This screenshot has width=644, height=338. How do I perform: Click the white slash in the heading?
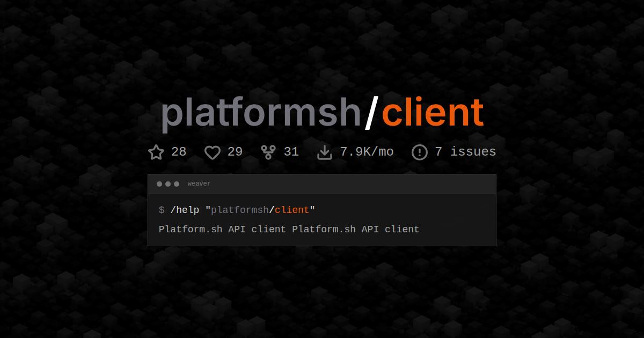(x=371, y=113)
